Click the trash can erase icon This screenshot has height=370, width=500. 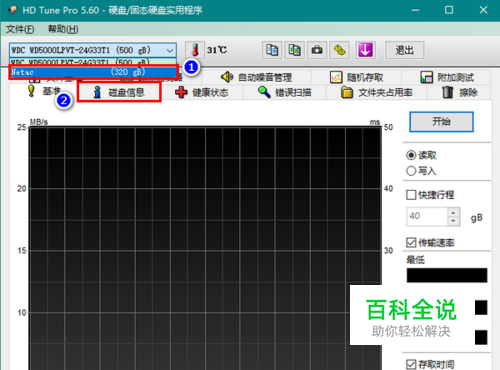pos(447,92)
